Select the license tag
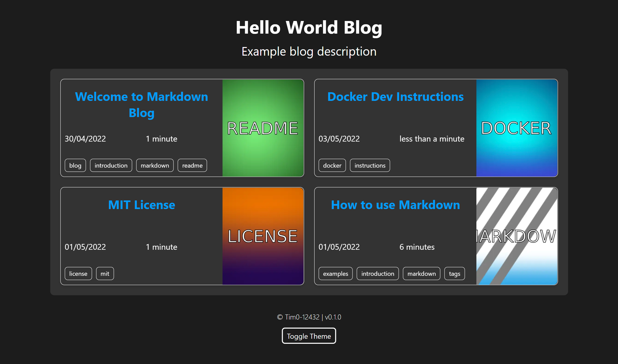This screenshot has width=618, height=364. pos(78,274)
